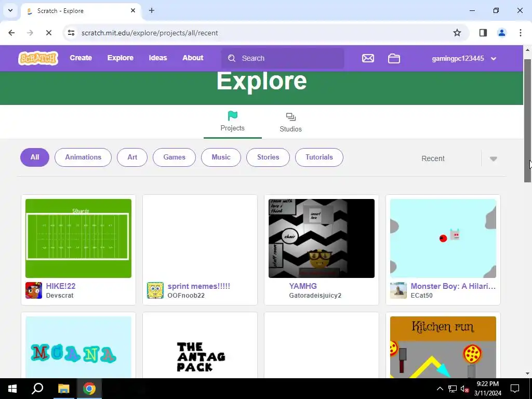Image resolution: width=532 pixels, height=399 pixels.
Task: Open the network status tray icon
Action: coord(452,389)
